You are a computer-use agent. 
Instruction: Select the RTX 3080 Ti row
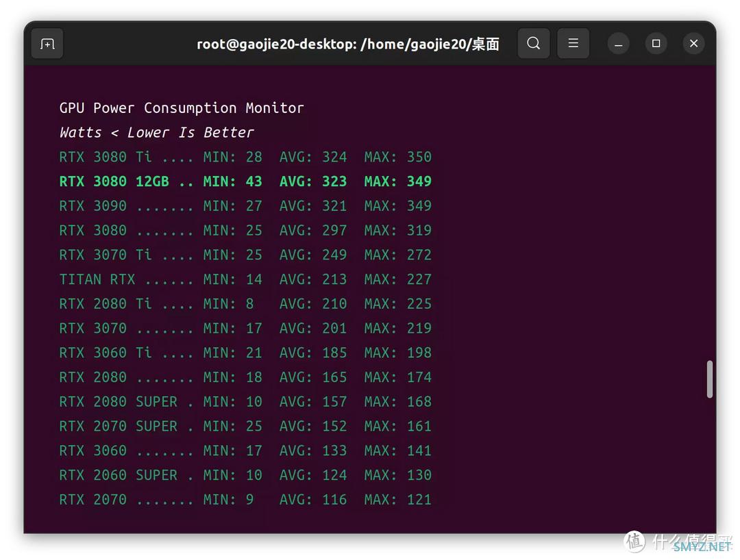(245, 157)
